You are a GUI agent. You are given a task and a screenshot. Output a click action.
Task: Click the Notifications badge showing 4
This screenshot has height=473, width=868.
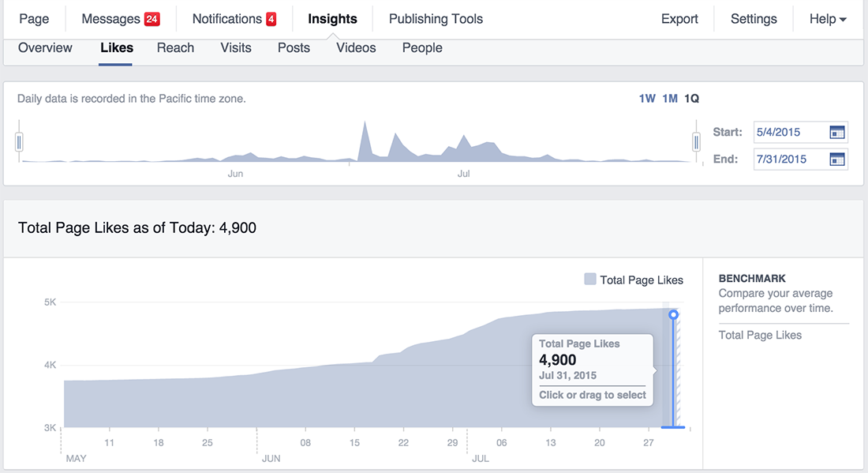pyautogui.click(x=271, y=19)
